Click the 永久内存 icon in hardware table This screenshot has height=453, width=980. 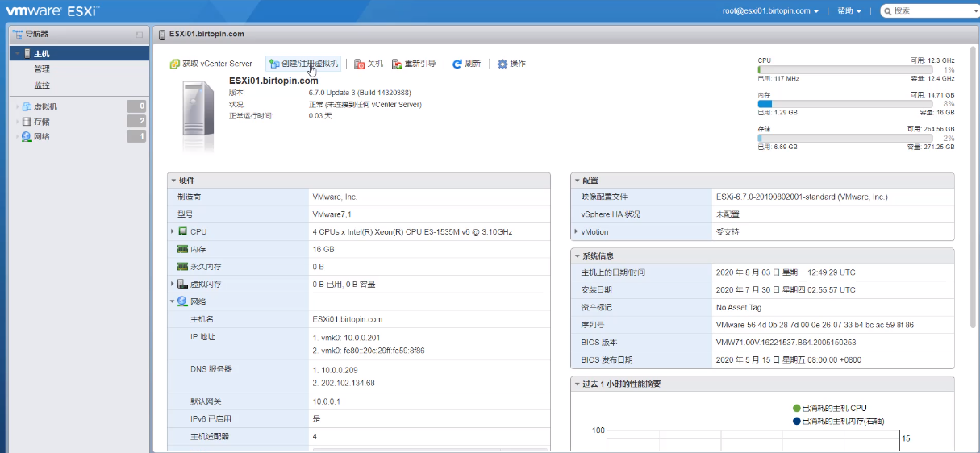click(182, 266)
